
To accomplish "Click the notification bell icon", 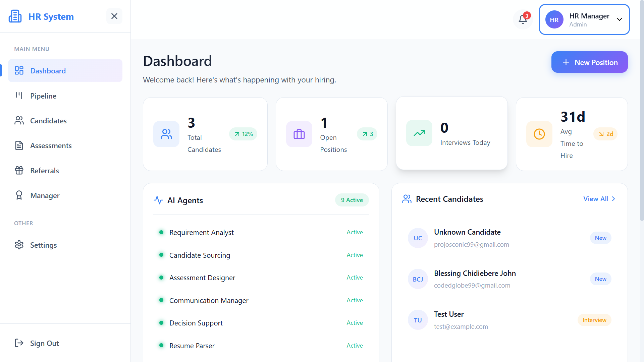I will 523,19.
